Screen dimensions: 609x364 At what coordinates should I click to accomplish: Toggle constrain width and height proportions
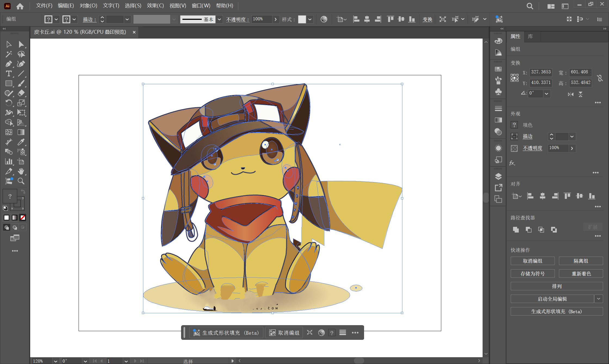click(x=600, y=79)
